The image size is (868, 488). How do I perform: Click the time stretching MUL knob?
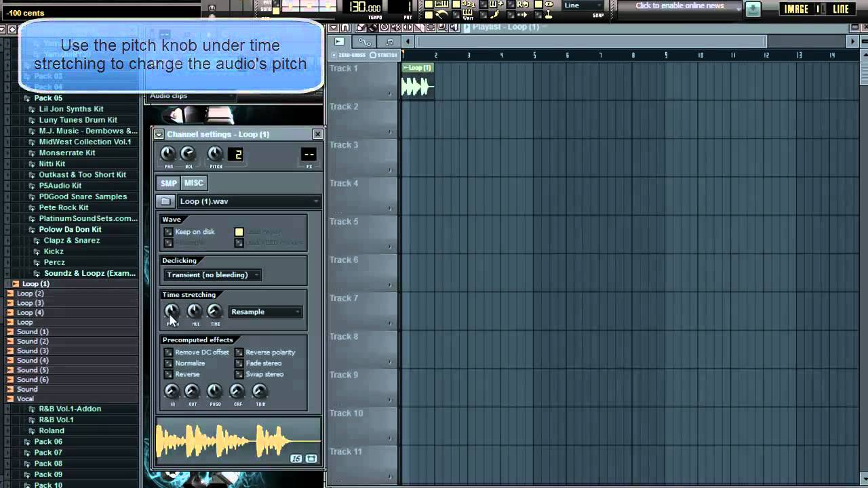pos(195,311)
